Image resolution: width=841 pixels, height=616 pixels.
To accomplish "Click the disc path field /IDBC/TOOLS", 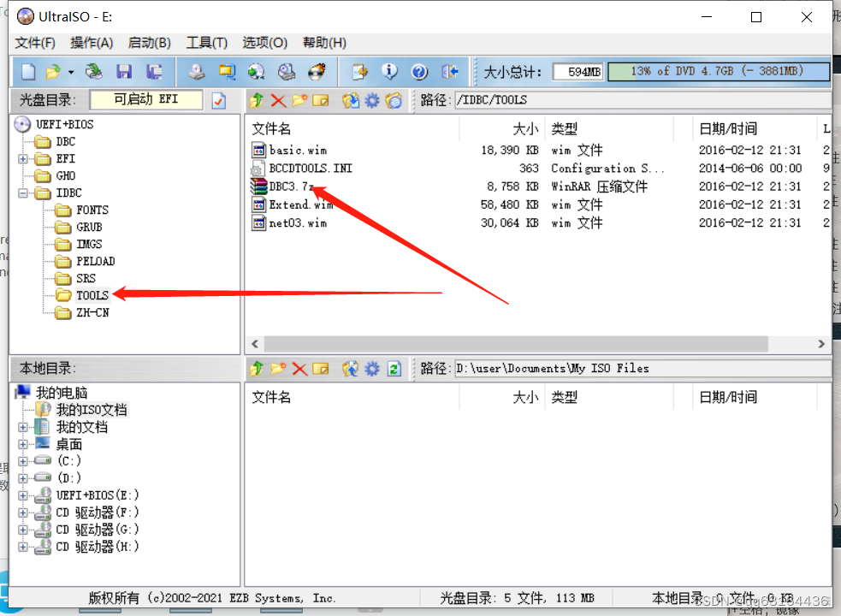I will coord(643,100).
